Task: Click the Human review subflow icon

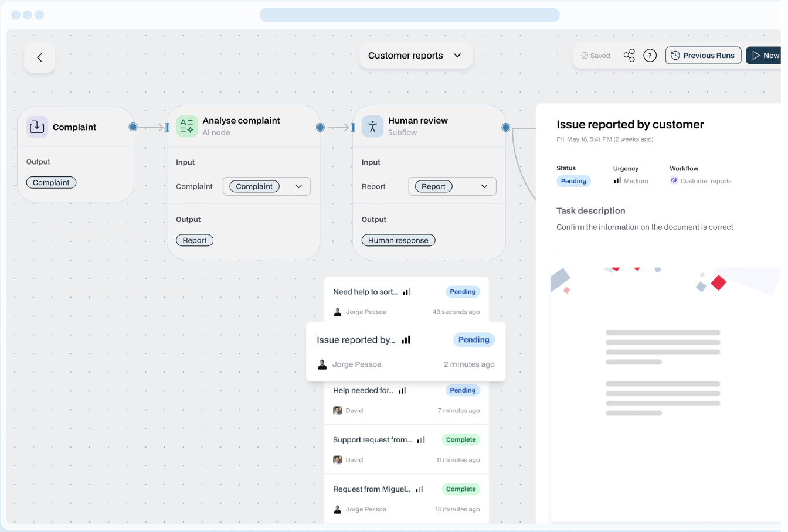Action: point(372,127)
